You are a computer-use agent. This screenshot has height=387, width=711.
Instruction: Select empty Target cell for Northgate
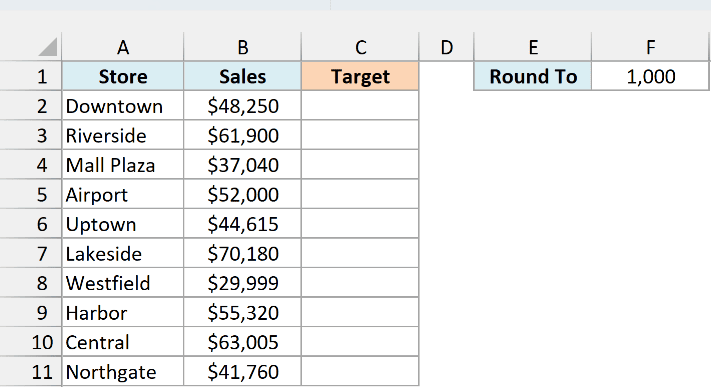(360, 372)
